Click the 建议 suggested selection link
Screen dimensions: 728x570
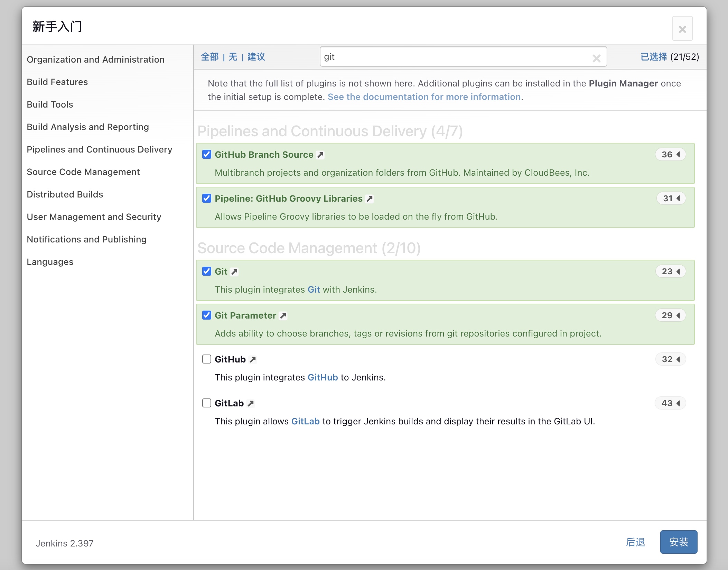point(256,57)
